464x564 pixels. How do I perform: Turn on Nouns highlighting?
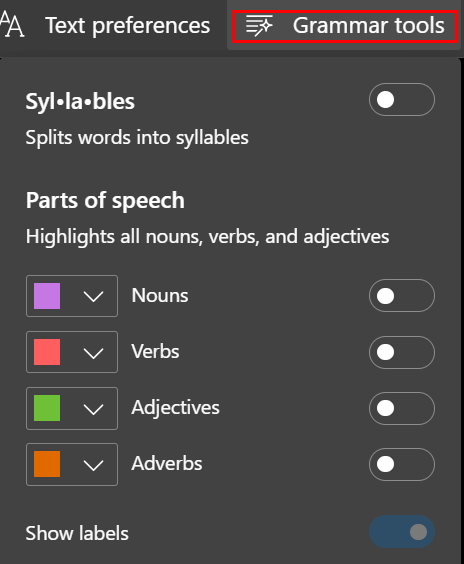click(401, 296)
